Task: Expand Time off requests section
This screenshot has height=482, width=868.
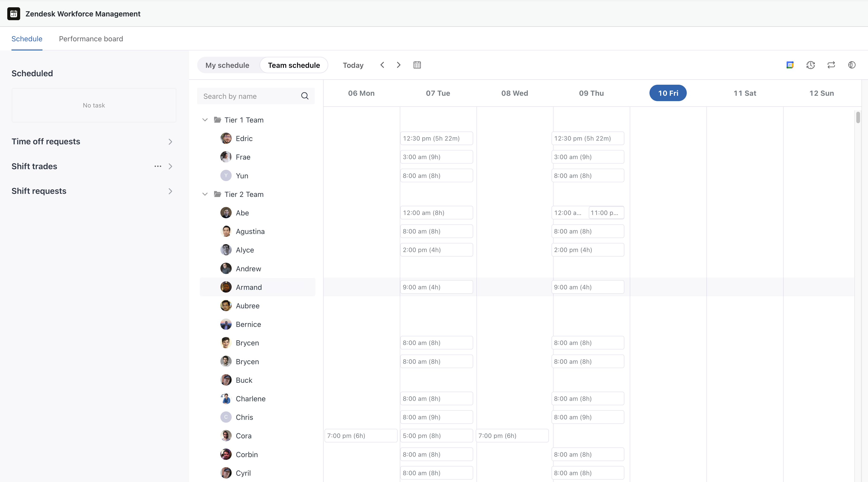Action: (170, 142)
